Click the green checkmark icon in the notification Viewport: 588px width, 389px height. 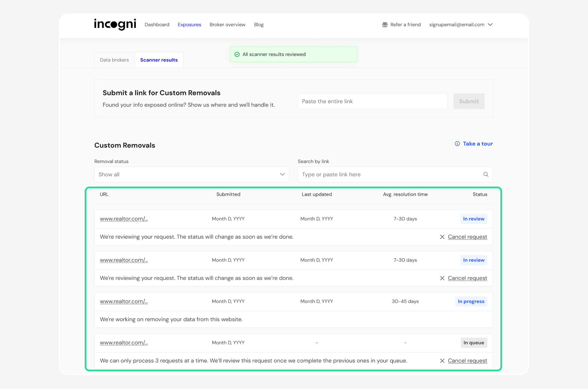click(237, 54)
